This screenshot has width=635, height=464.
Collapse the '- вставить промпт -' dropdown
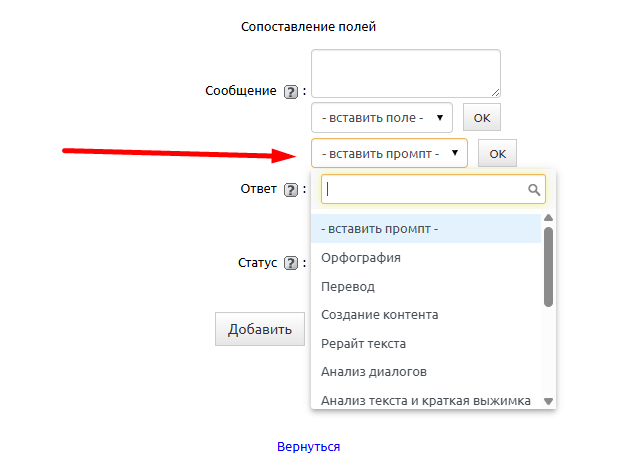point(389,153)
